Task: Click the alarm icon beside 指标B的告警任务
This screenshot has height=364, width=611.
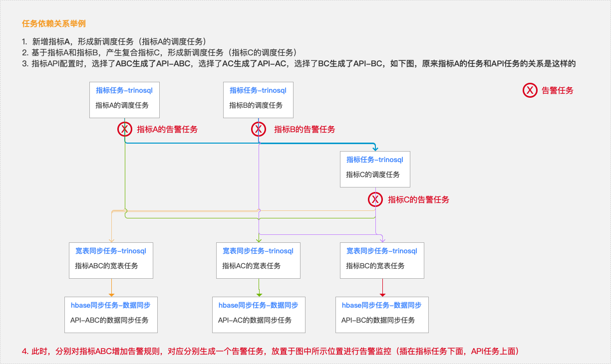Action: tap(258, 129)
